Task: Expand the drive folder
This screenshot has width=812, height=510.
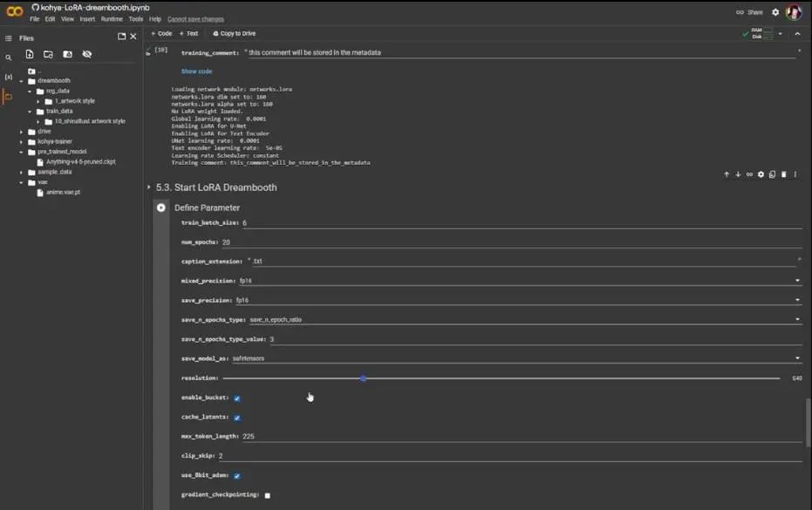Action: pyautogui.click(x=21, y=132)
